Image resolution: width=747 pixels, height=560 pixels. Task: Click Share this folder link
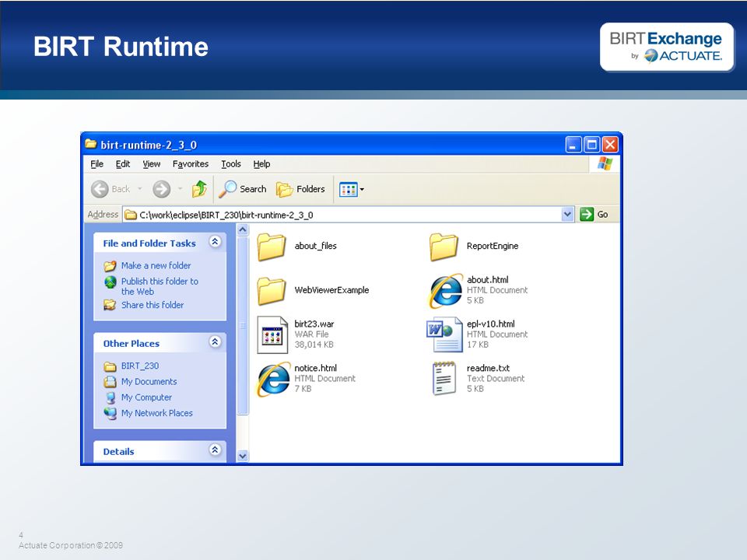coord(153,305)
